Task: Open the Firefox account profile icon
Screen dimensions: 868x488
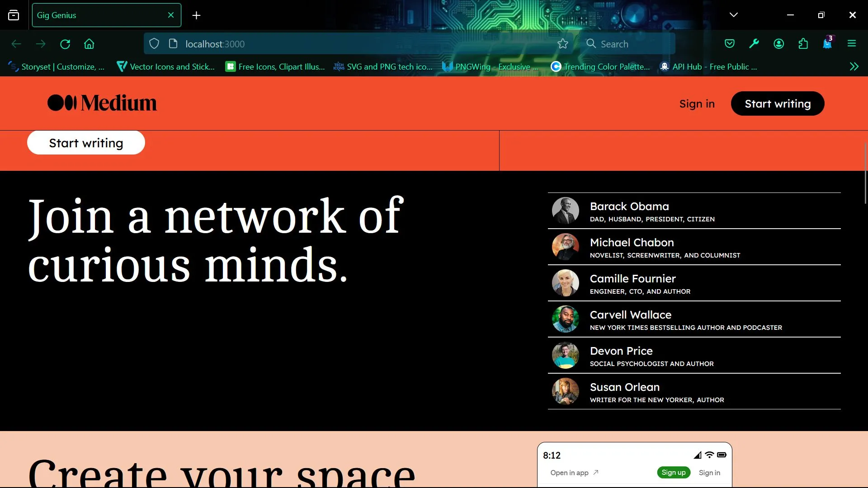Action: [x=778, y=44]
